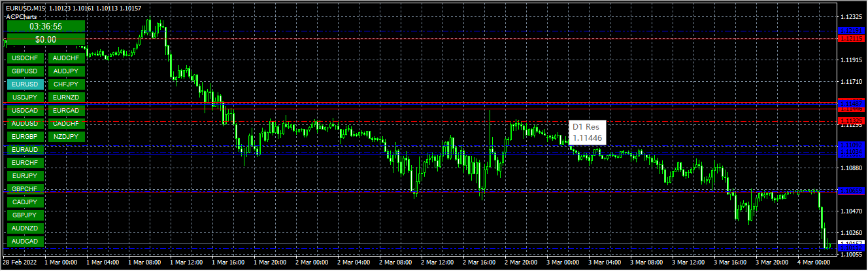Click the 3 Mar 16:00 time label

[729, 262]
